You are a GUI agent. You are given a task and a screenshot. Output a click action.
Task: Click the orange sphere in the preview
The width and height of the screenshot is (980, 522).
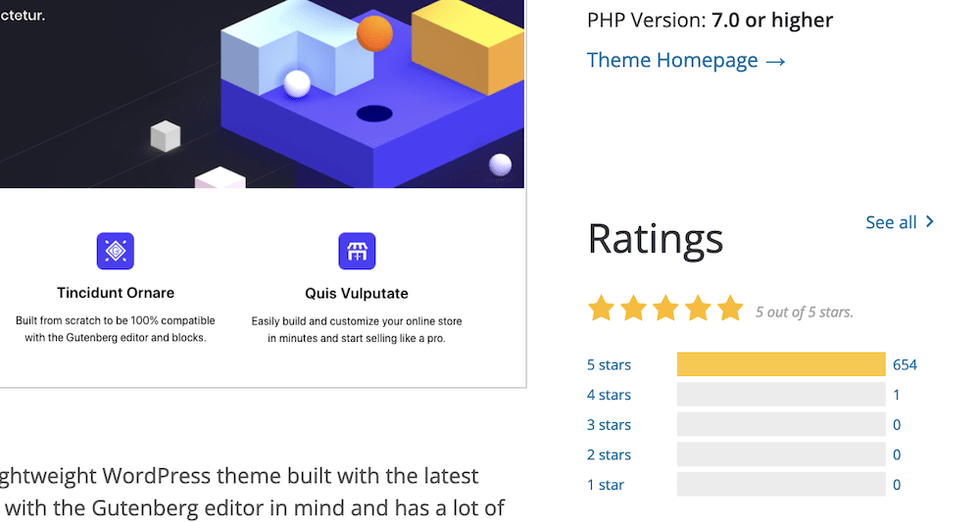[374, 33]
